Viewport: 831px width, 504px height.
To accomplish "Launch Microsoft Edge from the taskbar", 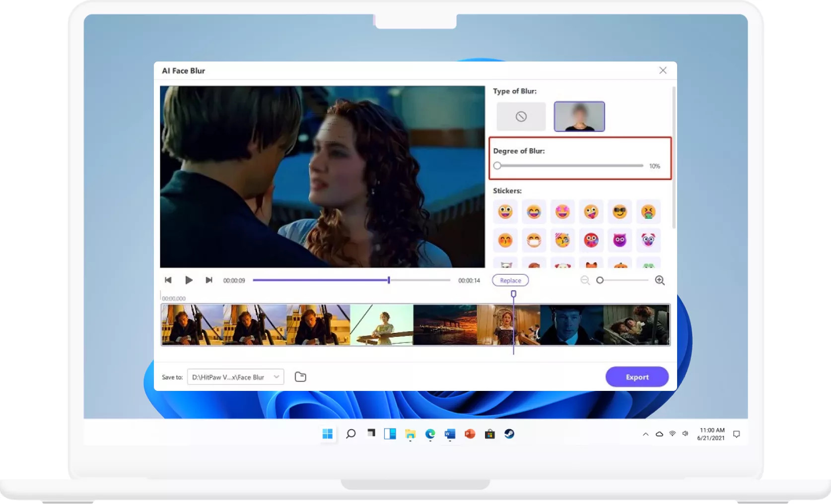I will [430, 434].
